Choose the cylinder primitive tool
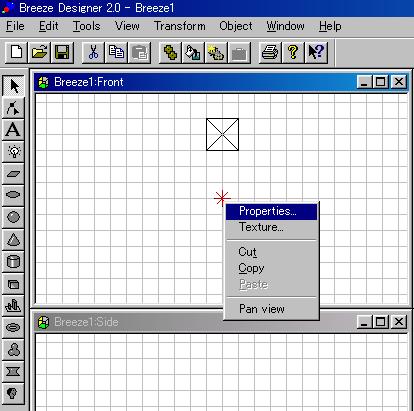This screenshot has width=414, height=411. 13,262
